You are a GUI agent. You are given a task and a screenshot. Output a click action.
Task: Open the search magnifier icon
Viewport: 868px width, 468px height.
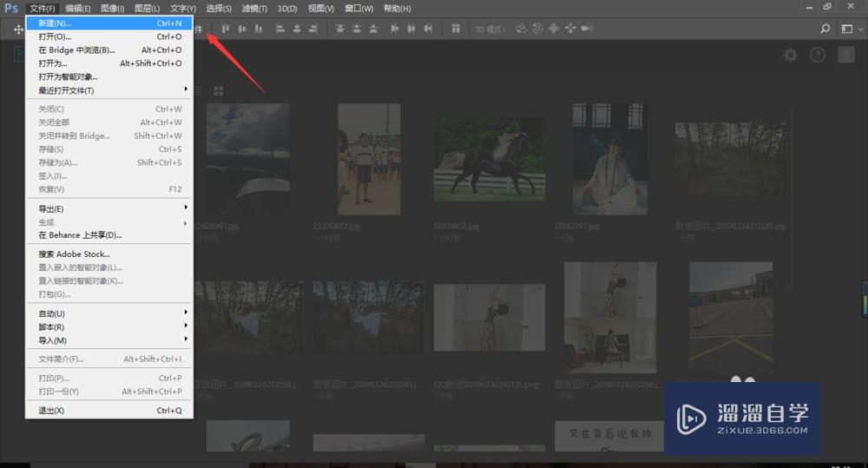(x=825, y=29)
